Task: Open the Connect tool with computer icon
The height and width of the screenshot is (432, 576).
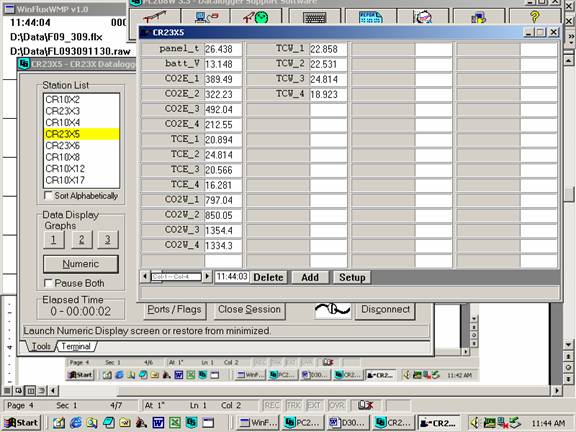Action: 206,17
